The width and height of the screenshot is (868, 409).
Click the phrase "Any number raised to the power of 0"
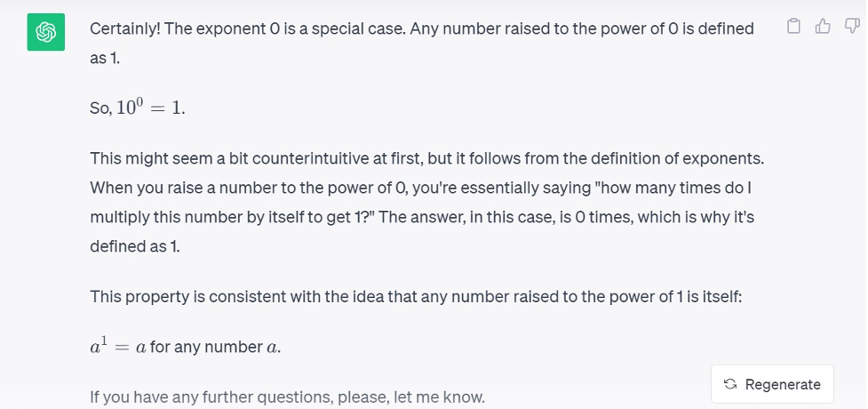(544, 28)
